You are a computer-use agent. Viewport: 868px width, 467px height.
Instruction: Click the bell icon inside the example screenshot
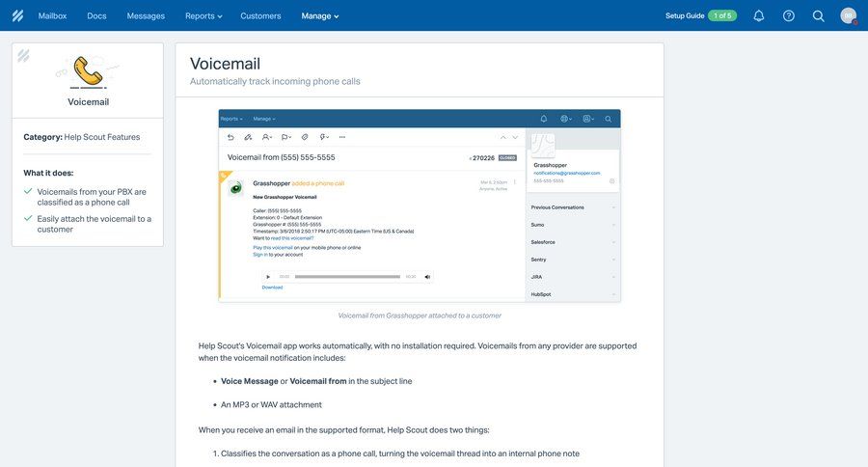pyautogui.click(x=544, y=119)
